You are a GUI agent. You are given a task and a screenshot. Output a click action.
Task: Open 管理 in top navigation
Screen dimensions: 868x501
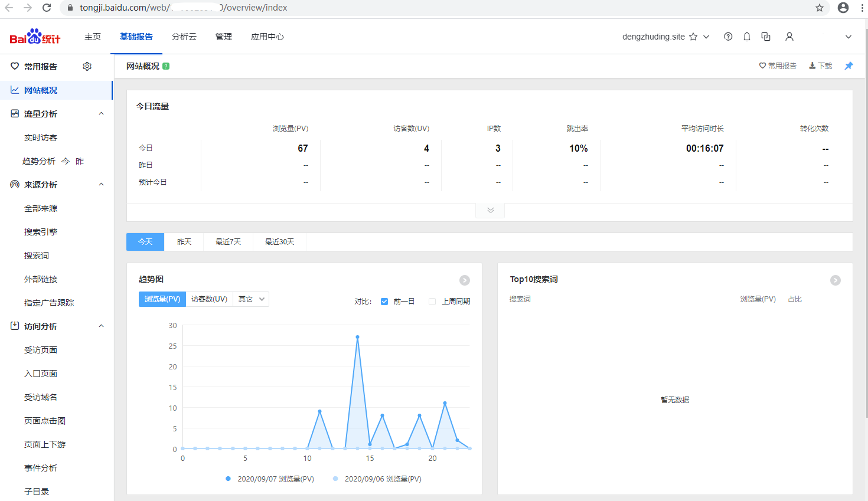pos(224,37)
